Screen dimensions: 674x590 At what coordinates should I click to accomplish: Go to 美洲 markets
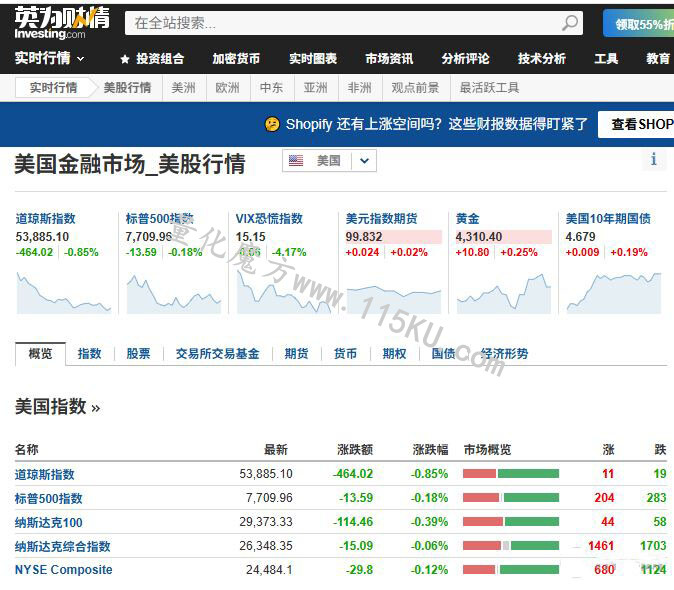tap(184, 88)
